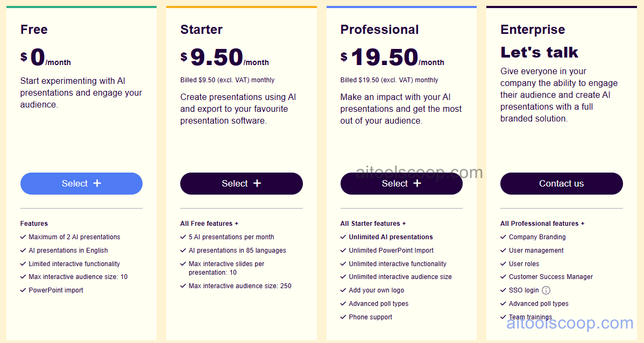644x343 pixels.
Task: Toggle the checkmark beside Unlimited AI presentations
Action: point(343,237)
